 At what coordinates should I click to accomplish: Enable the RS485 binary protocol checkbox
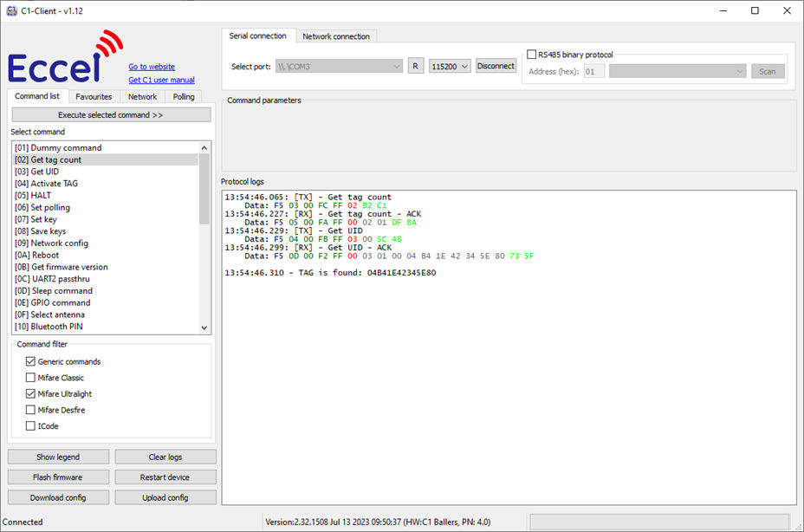[532, 55]
